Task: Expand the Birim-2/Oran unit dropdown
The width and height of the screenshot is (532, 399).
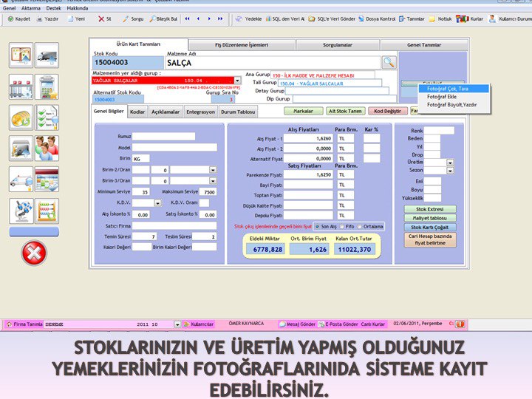Action: click(x=213, y=169)
